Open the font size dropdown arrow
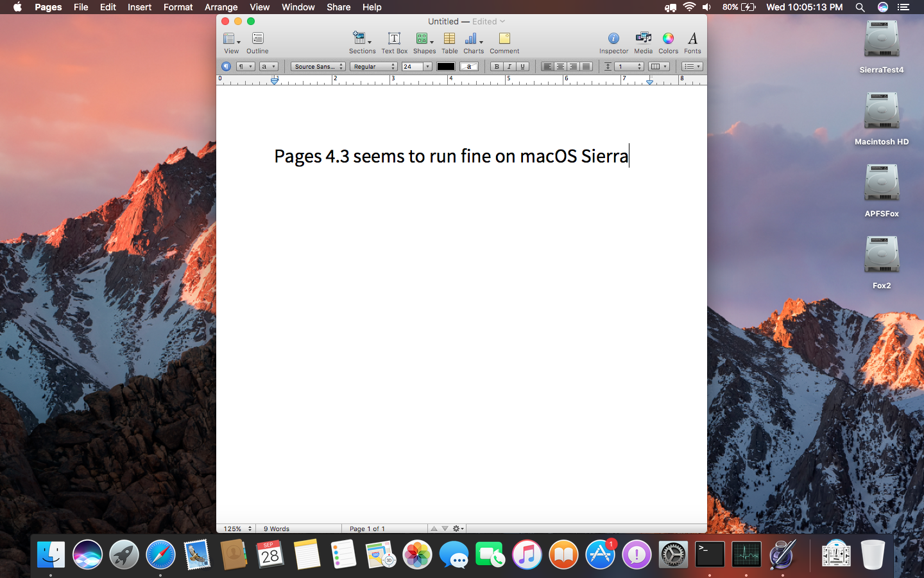 [427, 66]
